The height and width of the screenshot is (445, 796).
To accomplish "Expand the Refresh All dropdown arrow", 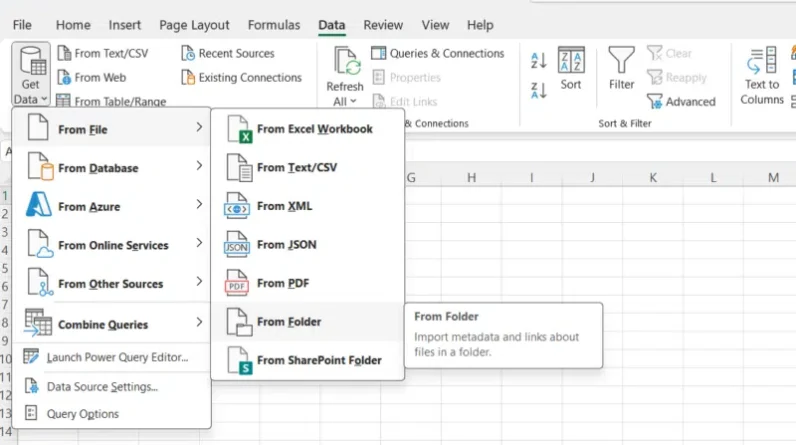I will point(353,101).
